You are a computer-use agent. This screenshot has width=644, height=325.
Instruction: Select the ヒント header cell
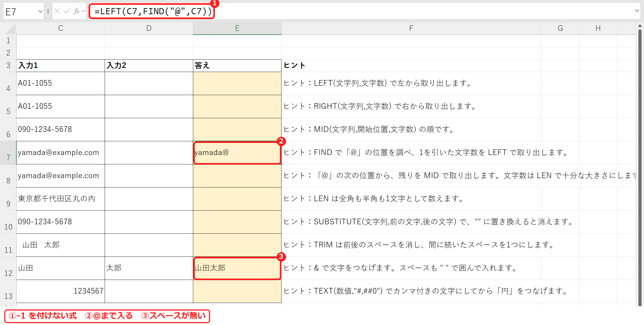tap(411, 66)
